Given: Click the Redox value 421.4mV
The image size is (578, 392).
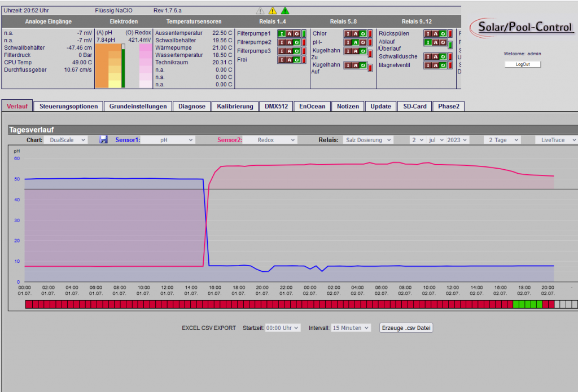Looking at the screenshot, I should (139, 40).
